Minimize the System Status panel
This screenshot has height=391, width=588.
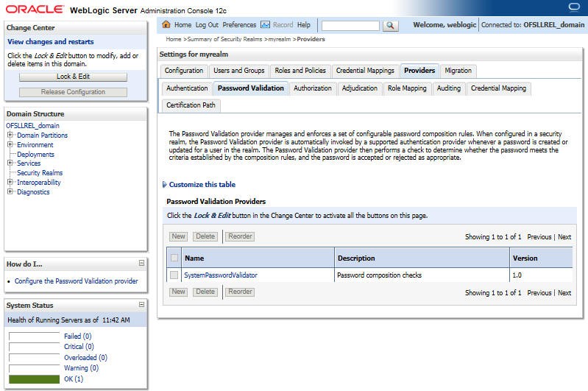tap(141, 304)
